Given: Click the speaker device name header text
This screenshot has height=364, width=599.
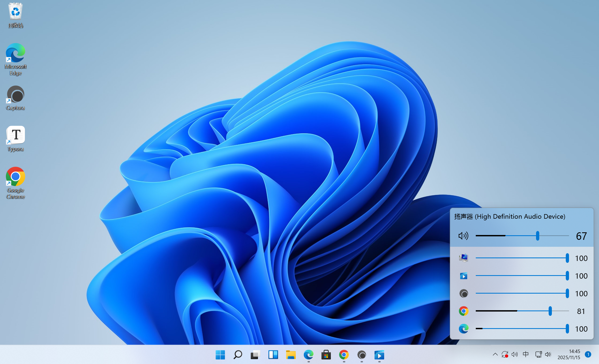Looking at the screenshot, I should [x=510, y=217].
